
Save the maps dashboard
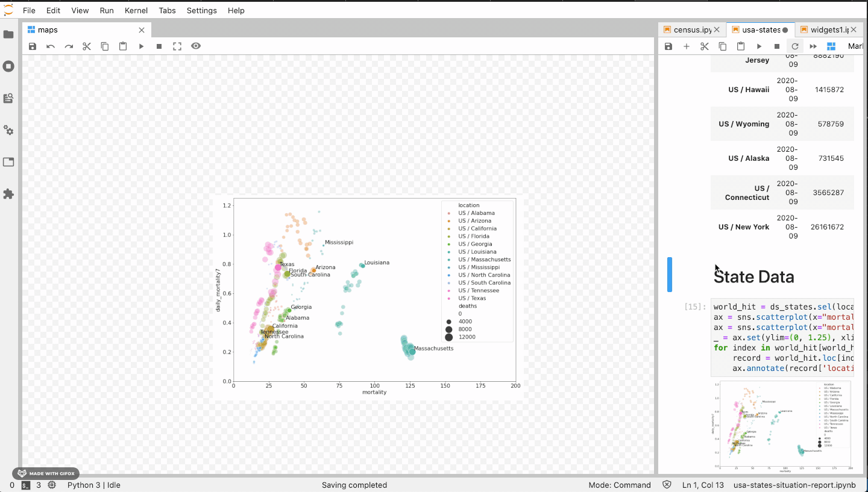[33, 46]
